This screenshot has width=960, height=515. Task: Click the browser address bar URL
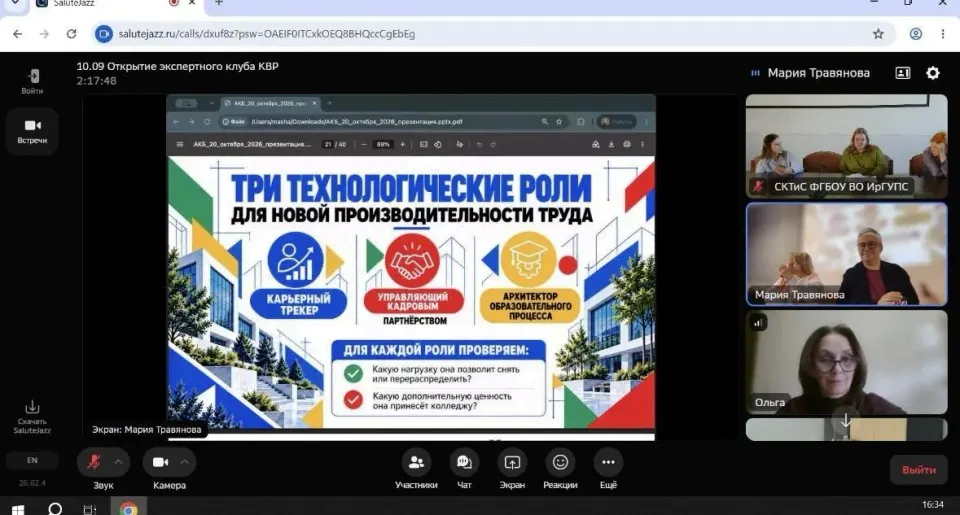pyautogui.click(x=266, y=34)
